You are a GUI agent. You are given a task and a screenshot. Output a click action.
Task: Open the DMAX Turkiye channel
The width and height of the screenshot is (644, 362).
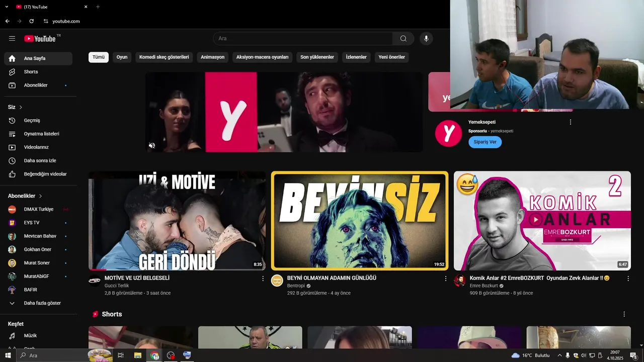tap(38, 209)
